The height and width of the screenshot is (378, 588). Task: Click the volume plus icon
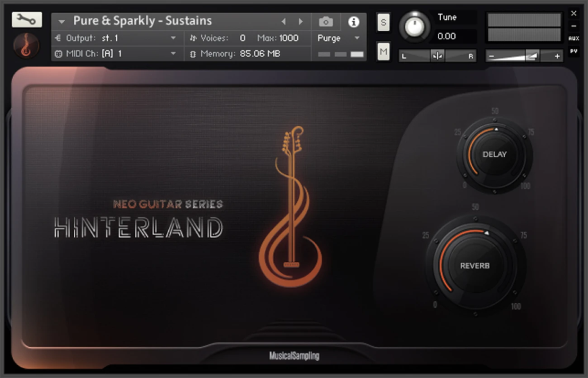557,56
